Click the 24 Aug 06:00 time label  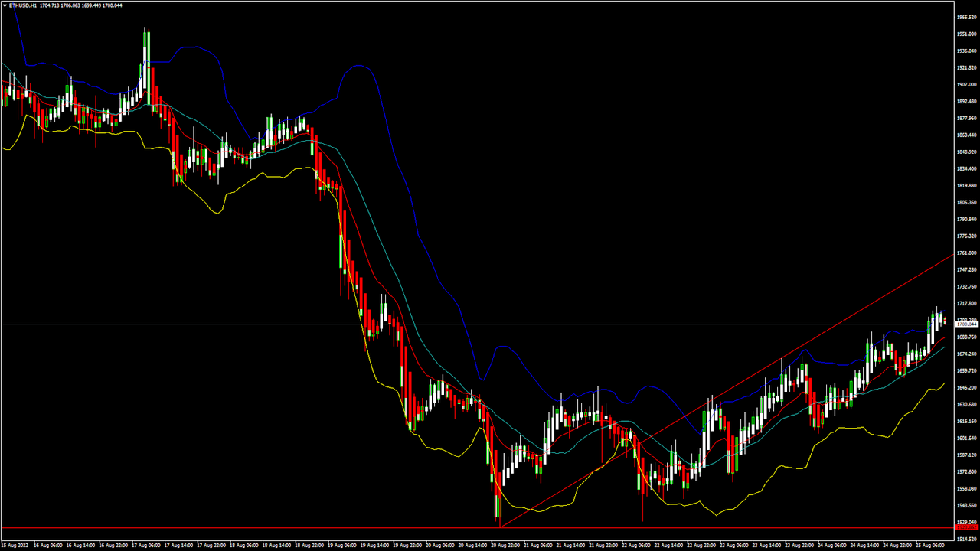833,546
